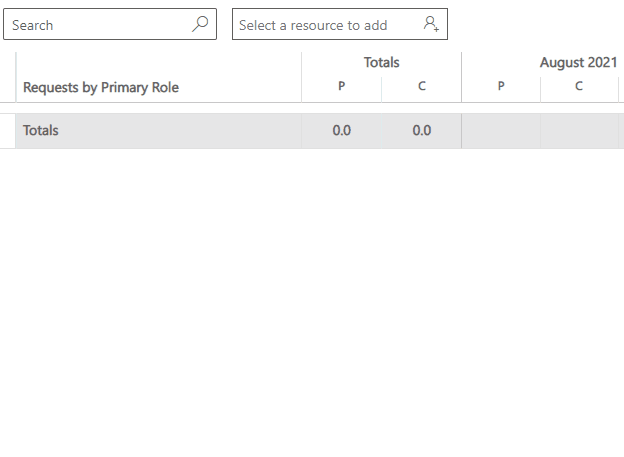The image size is (624, 457).
Task: Click the row selector left of Totals row
Action: (x=7, y=130)
